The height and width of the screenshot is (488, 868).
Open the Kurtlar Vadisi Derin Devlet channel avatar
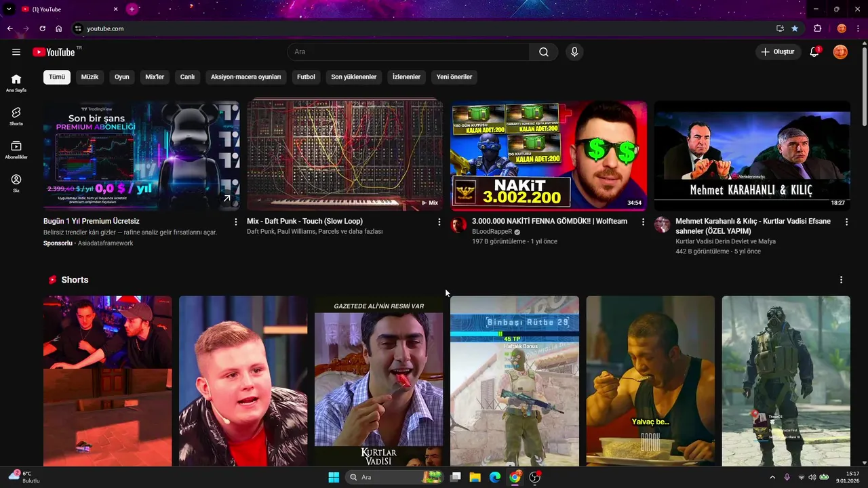click(x=663, y=226)
